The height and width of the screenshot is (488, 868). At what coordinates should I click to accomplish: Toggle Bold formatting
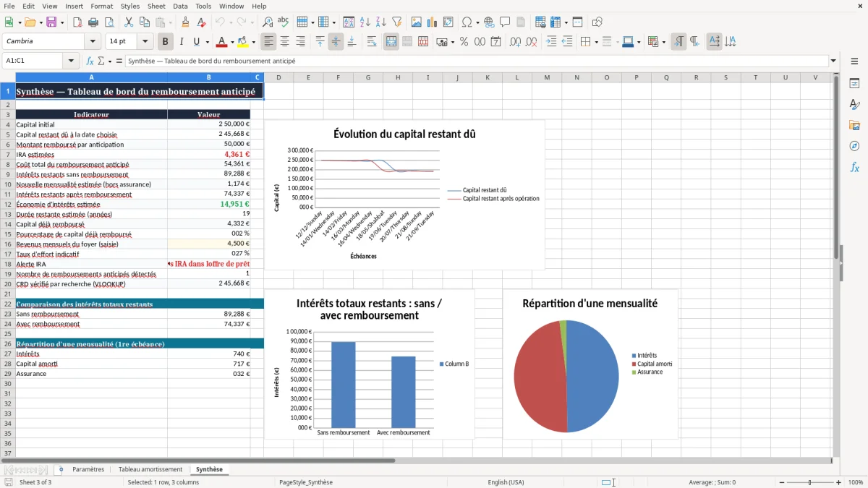(x=165, y=42)
